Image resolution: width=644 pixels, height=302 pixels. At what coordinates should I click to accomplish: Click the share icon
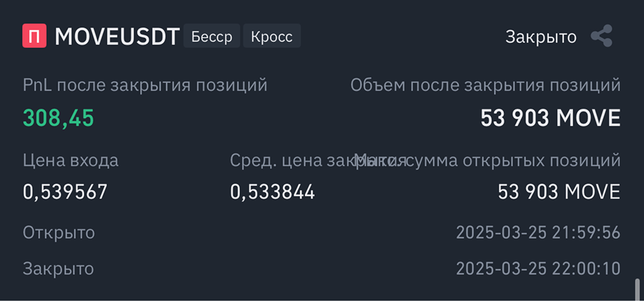tap(601, 37)
